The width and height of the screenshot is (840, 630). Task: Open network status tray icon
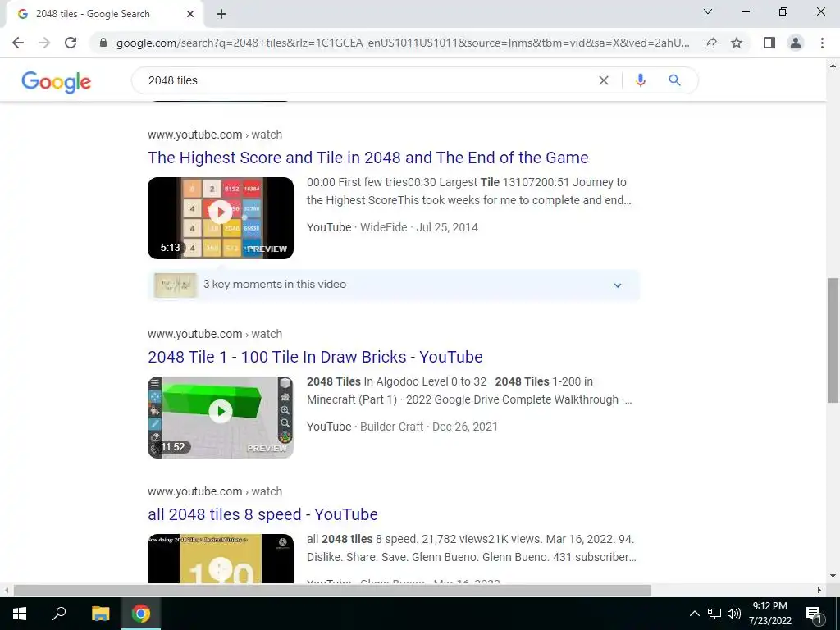714,614
